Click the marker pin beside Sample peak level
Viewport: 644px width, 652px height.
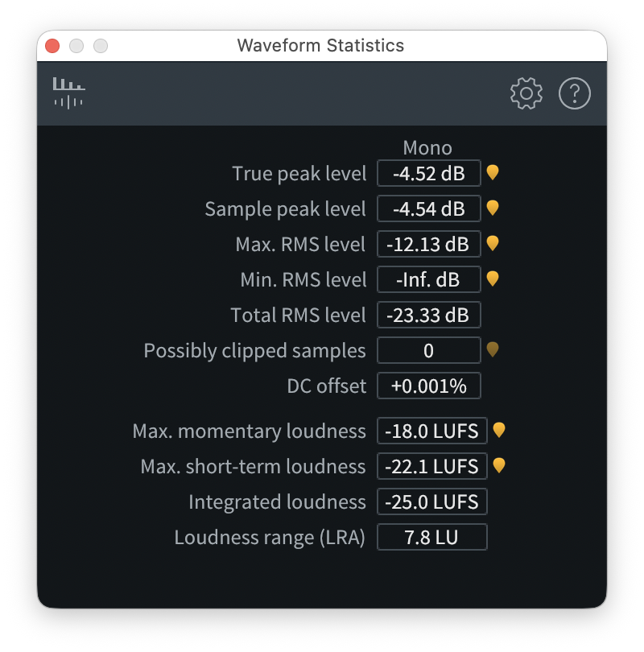pos(493,208)
